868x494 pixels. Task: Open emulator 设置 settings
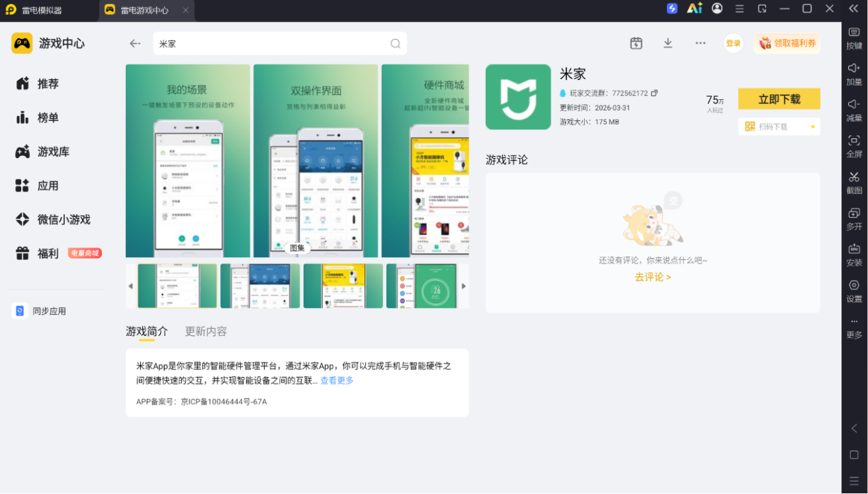pos(854,291)
